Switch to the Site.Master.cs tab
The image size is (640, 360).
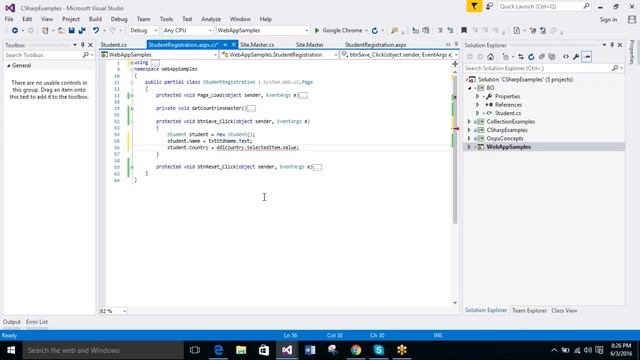click(257, 45)
